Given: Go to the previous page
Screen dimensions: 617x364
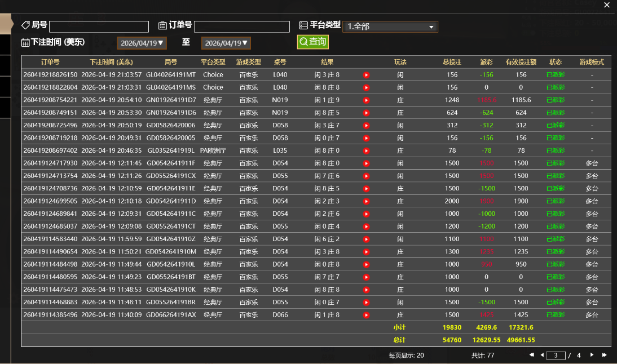Looking at the screenshot, I should tap(542, 355).
